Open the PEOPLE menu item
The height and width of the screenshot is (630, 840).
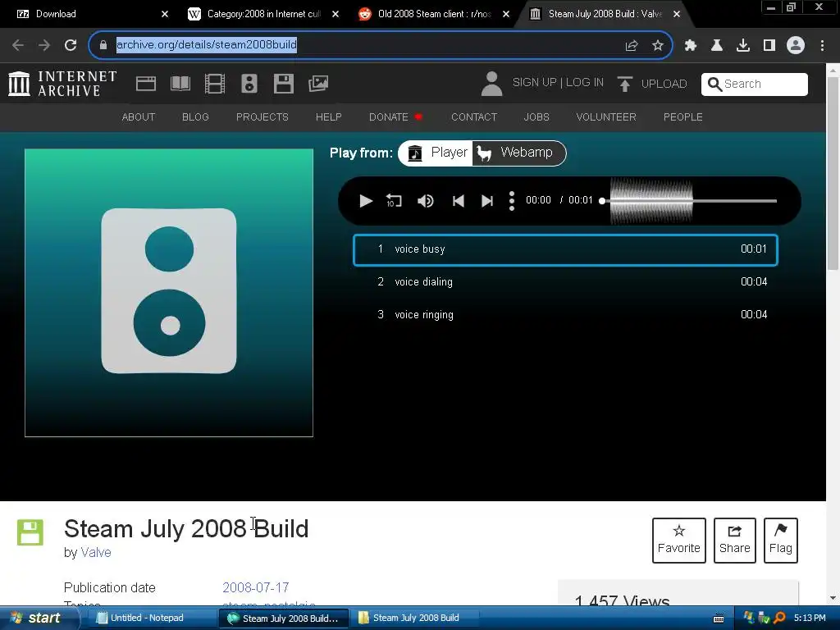pos(683,116)
